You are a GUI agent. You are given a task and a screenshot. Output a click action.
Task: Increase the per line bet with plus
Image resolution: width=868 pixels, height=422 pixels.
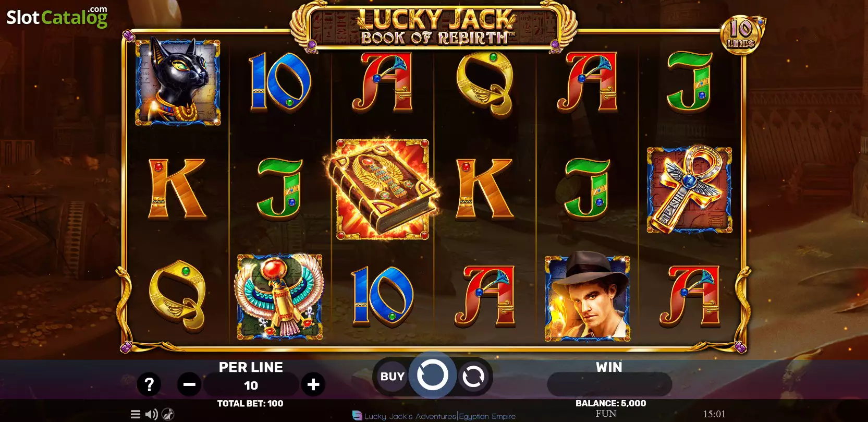[313, 385]
